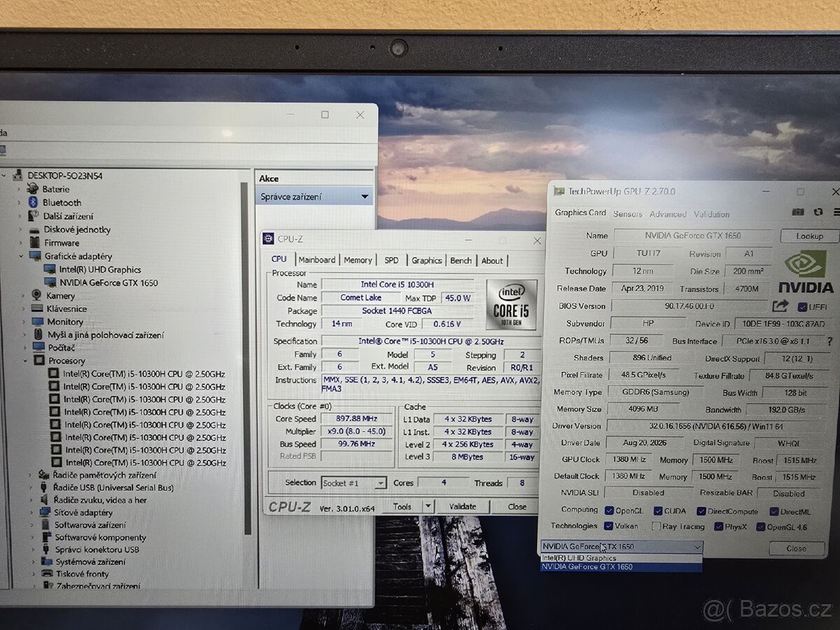Image resolution: width=840 pixels, height=630 pixels.
Task: Click the Myši a jiná polohovací zařízení icon
Action: pos(39,335)
